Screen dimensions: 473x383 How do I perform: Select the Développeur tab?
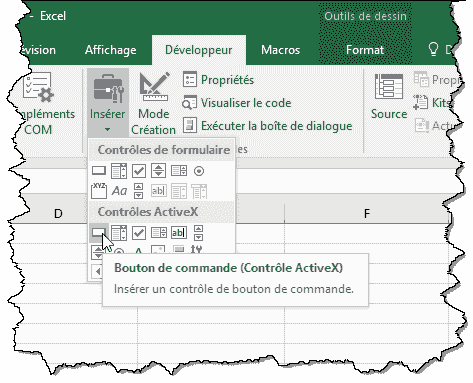(x=199, y=50)
